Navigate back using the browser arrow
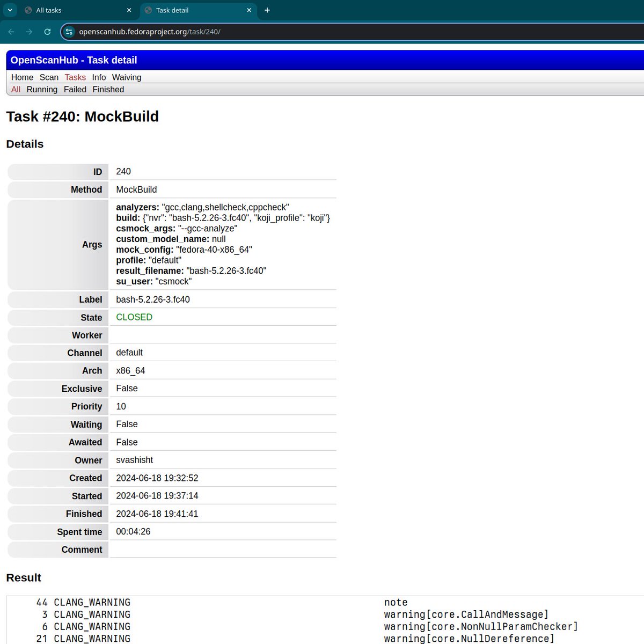 (x=11, y=32)
